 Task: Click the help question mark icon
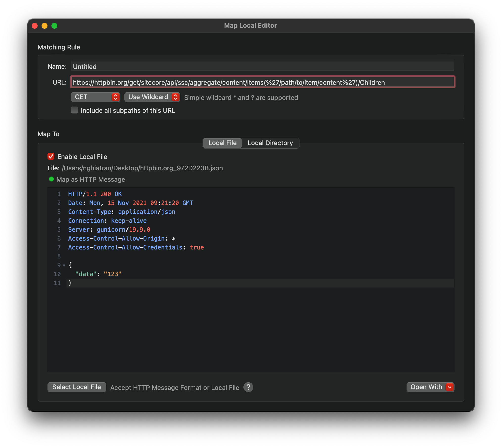pos(248,387)
